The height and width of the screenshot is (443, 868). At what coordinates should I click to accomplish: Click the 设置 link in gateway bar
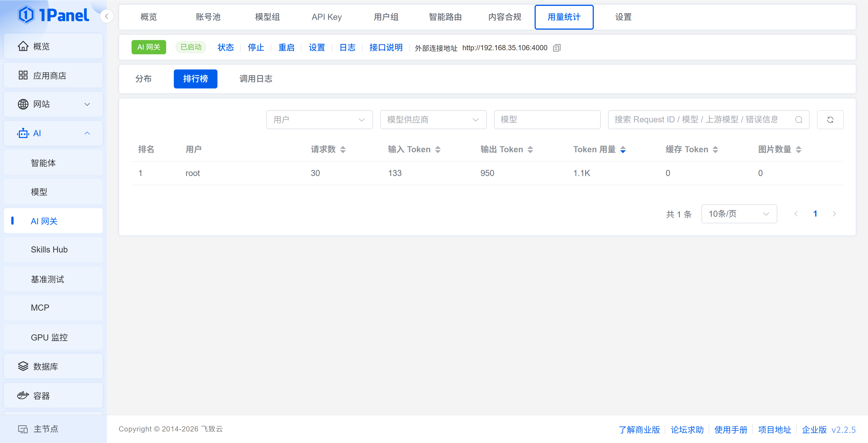click(317, 48)
